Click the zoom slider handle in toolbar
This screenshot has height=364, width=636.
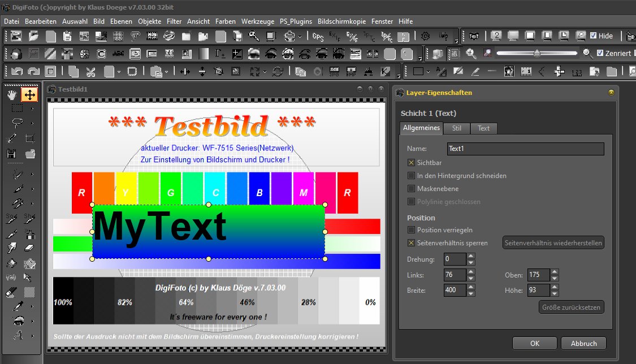click(537, 53)
